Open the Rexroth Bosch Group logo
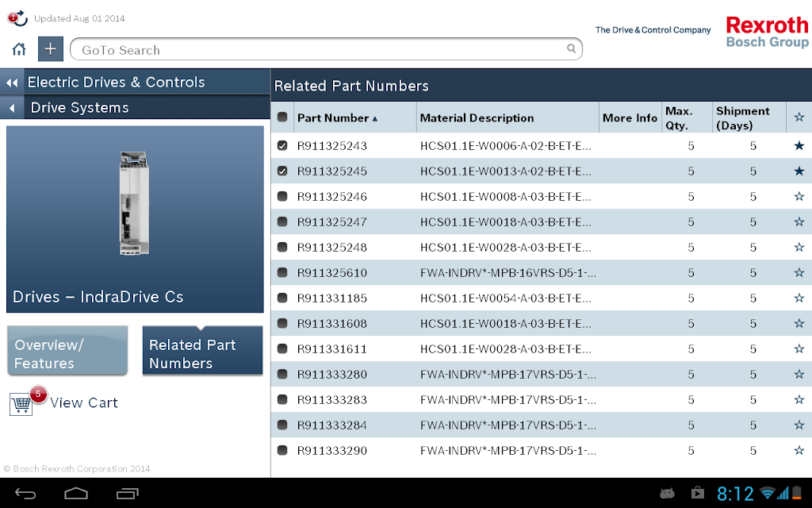The width and height of the screenshot is (812, 508). [767, 32]
